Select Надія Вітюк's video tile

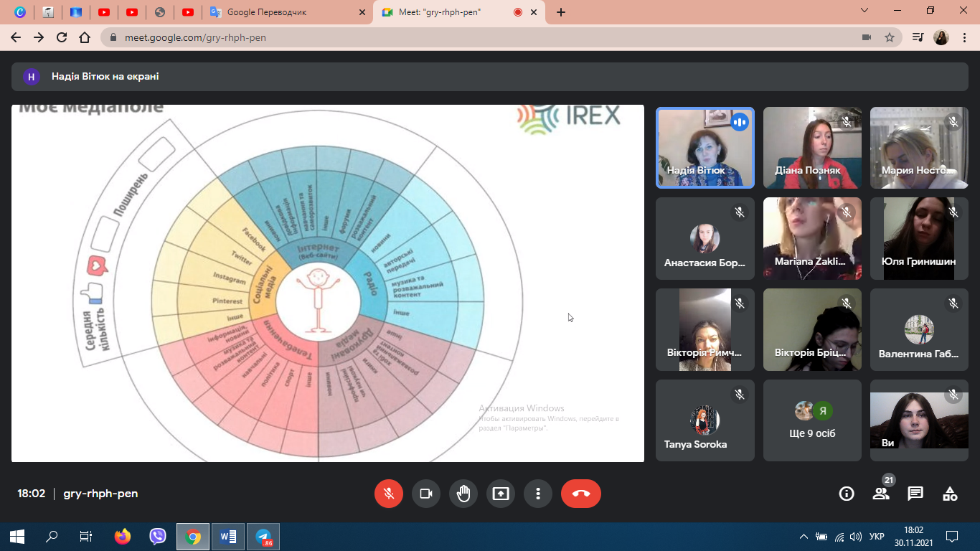click(x=705, y=148)
